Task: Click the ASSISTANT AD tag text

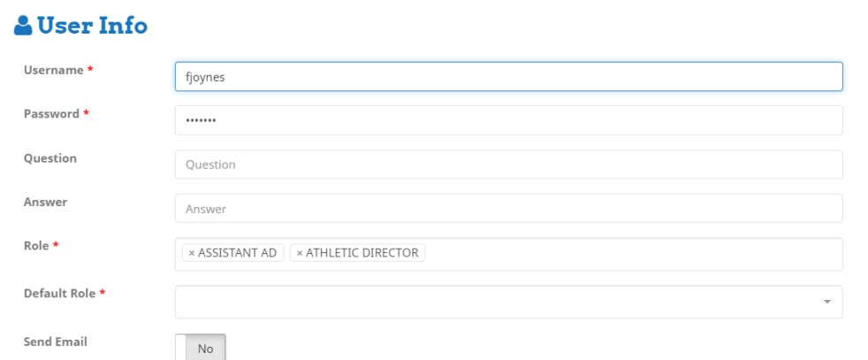Action: (x=237, y=253)
